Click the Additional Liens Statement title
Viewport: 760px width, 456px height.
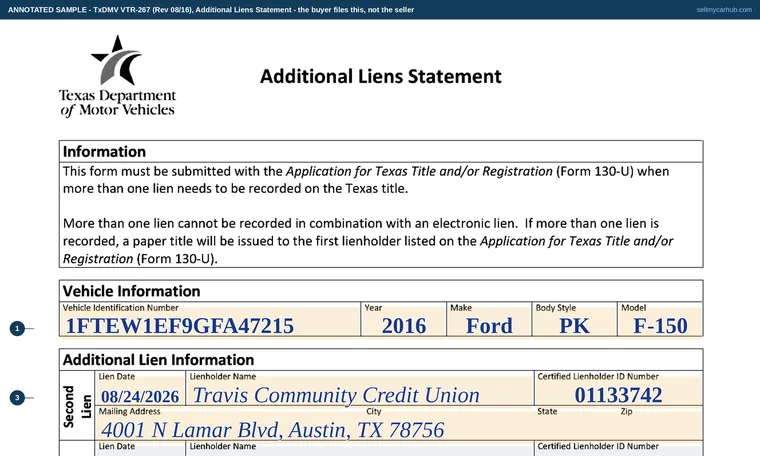point(380,77)
